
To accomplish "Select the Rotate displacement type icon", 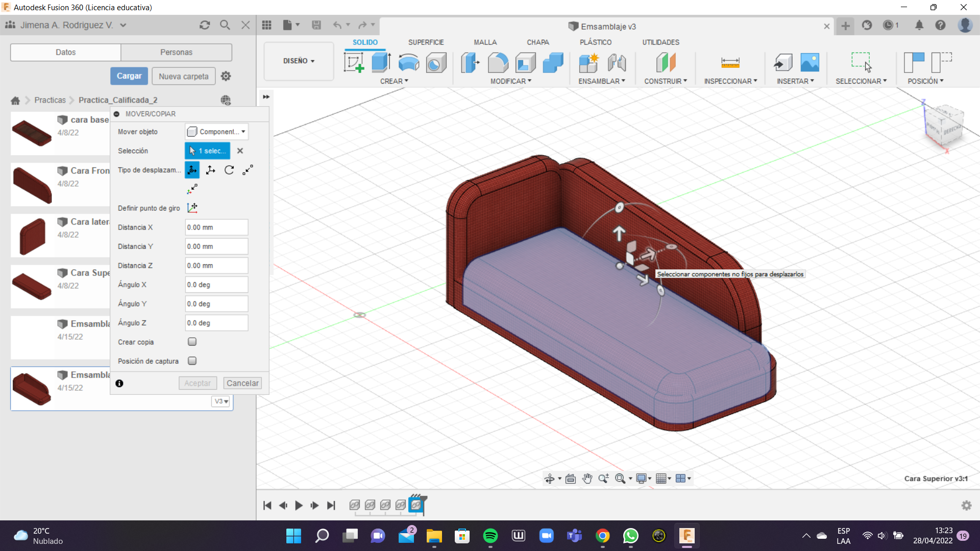I will tap(229, 170).
